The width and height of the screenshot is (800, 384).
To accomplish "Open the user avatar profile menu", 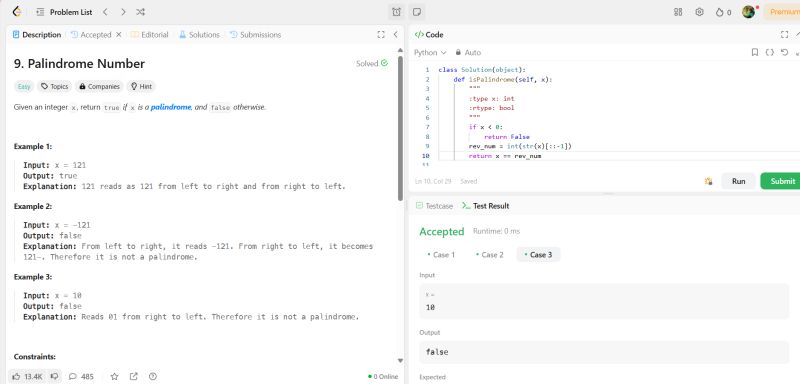I will (748, 12).
